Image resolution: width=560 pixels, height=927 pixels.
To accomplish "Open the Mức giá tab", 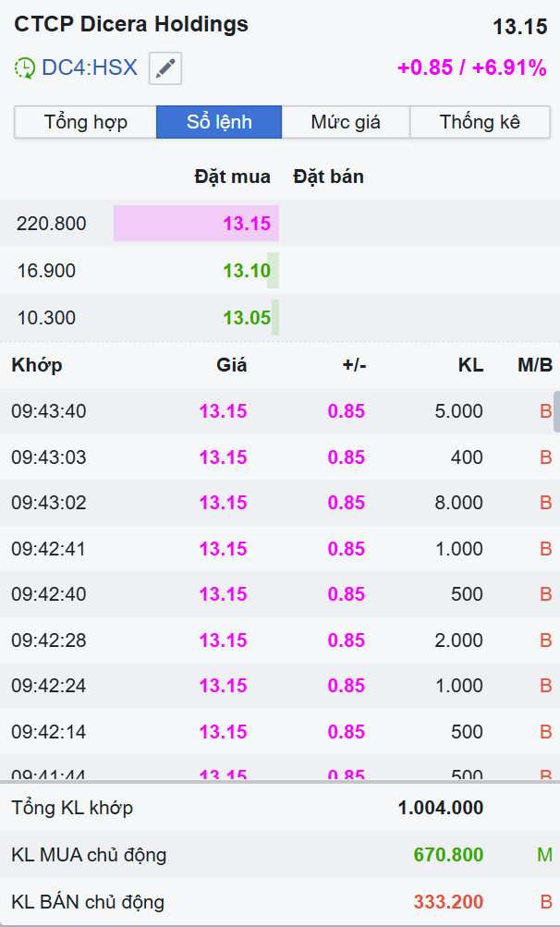I will pos(346,122).
